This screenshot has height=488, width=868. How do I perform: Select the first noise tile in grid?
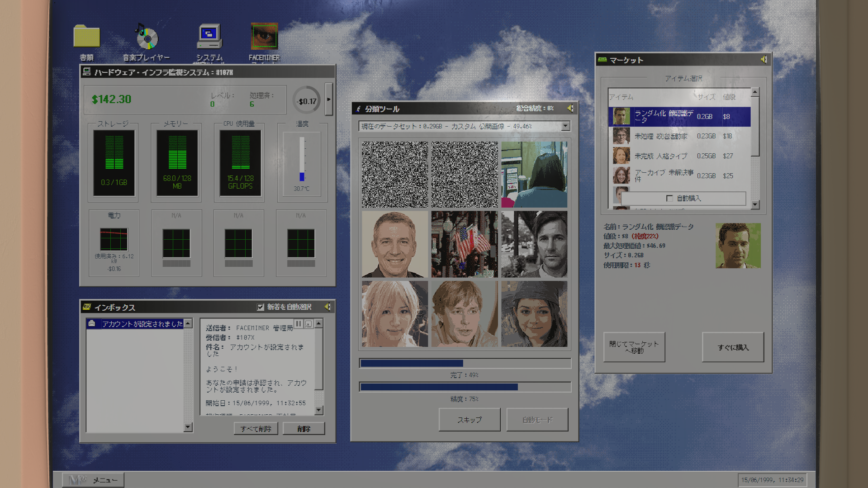394,175
